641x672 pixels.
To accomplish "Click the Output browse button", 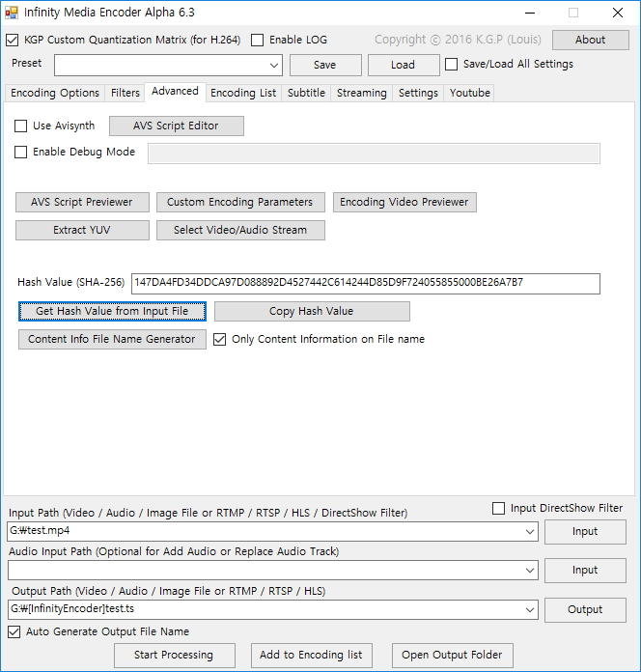I will [x=585, y=610].
